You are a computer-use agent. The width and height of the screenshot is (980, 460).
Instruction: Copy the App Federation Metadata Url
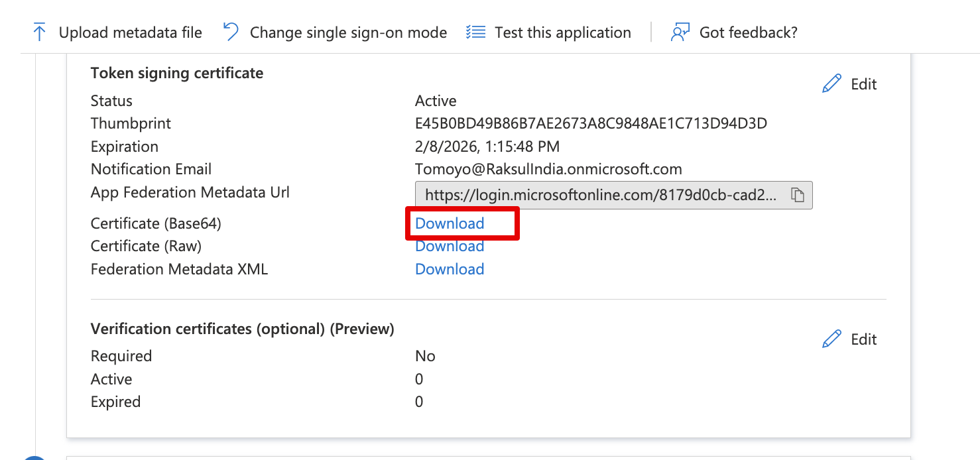(x=798, y=195)
